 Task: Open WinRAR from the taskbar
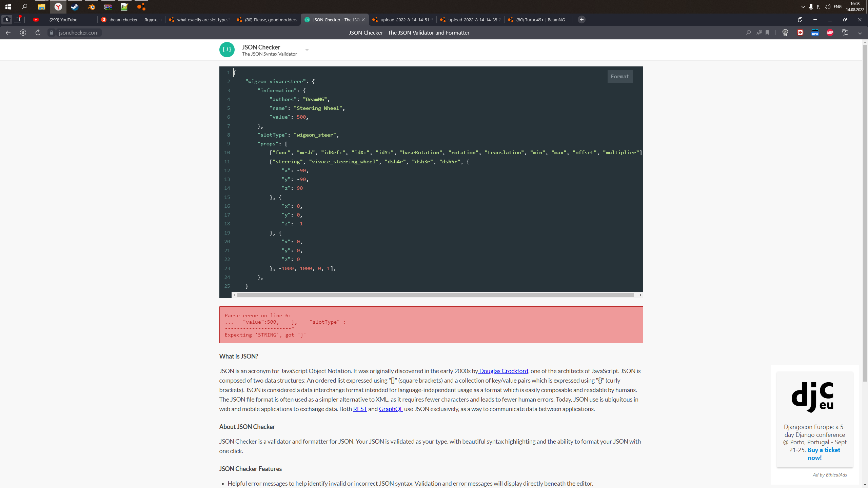click(108, 6)
